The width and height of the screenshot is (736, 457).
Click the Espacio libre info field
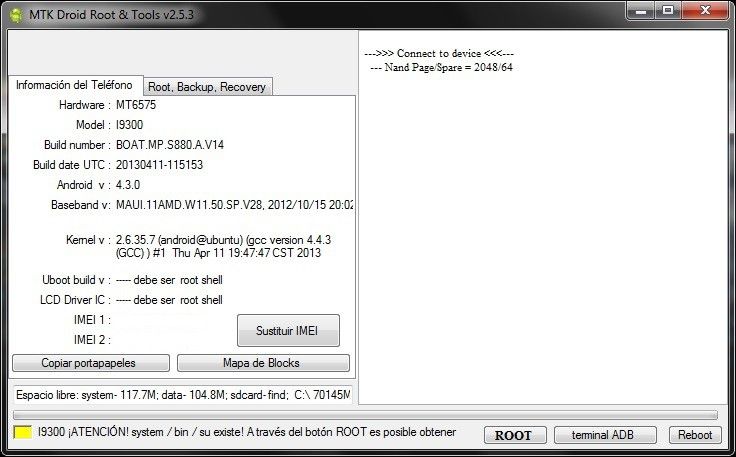coord(183,395)
